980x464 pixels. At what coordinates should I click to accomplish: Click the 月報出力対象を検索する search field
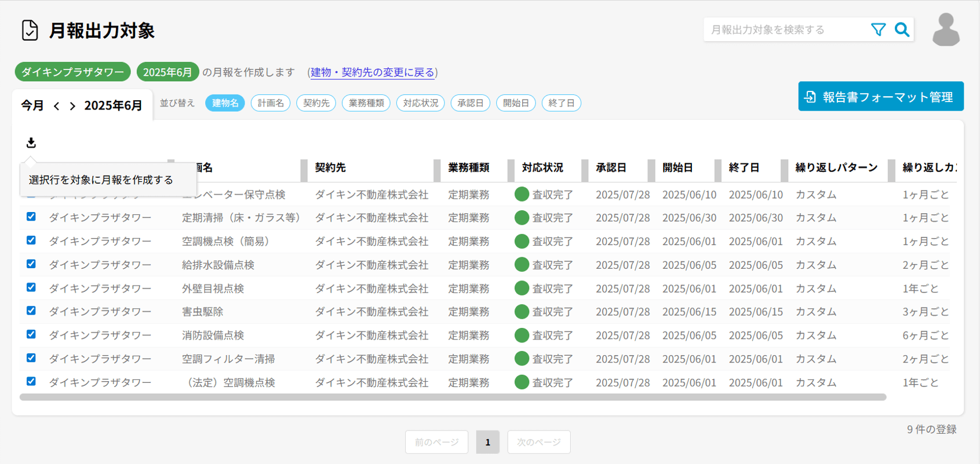point(785,30)
